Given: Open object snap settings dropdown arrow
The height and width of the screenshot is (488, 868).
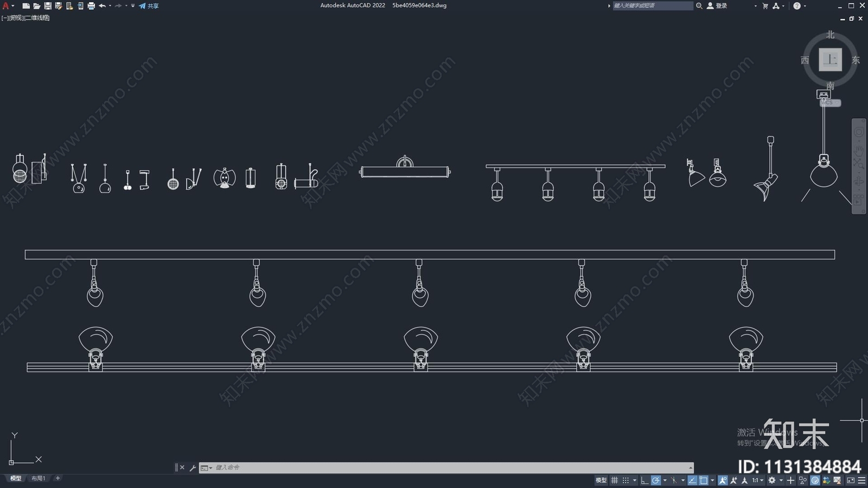Looking at the screenshot, I should click(712, 480).
